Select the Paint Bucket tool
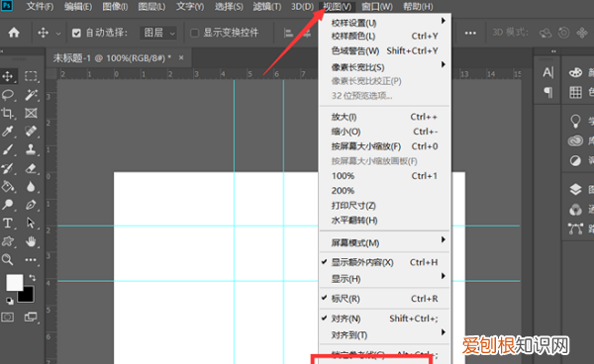Screen dimensions: 594x364 point(8,186)
